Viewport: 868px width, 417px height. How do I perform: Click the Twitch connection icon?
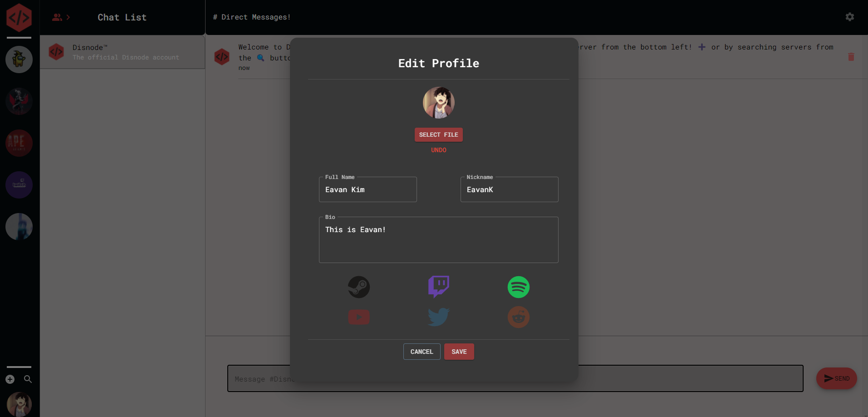pos(438,287)
